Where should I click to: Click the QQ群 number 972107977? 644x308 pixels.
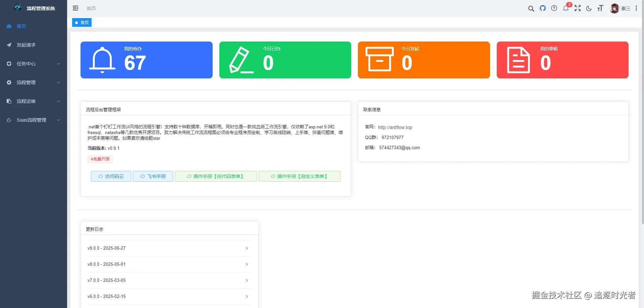(392, 137)
